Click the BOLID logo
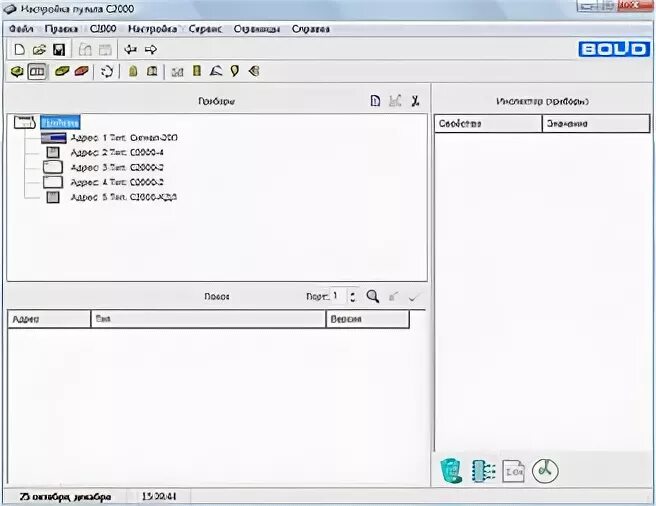Image resolution: width=656 pixels, height=506 pixels. 614,49
